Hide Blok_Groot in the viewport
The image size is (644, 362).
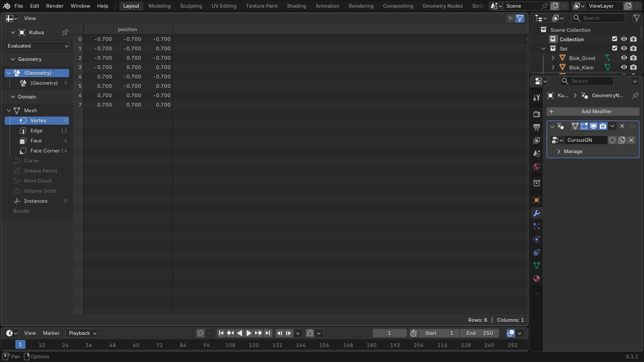tap(624, 58)
